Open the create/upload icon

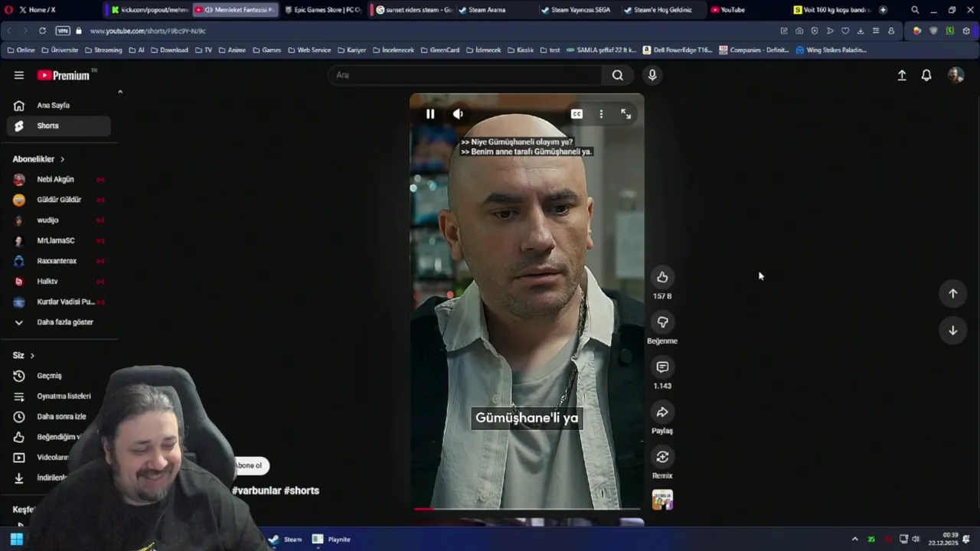pyautogui.click(x=902, y=75)
